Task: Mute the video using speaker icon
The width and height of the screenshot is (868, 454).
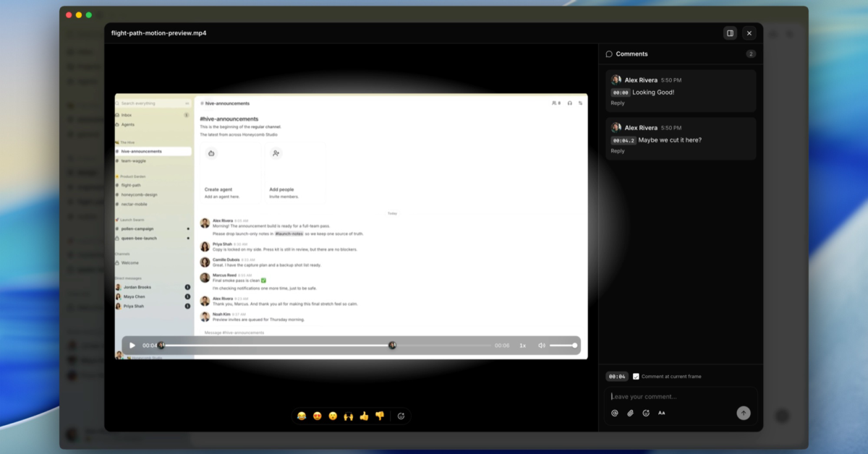Action: 542,346
